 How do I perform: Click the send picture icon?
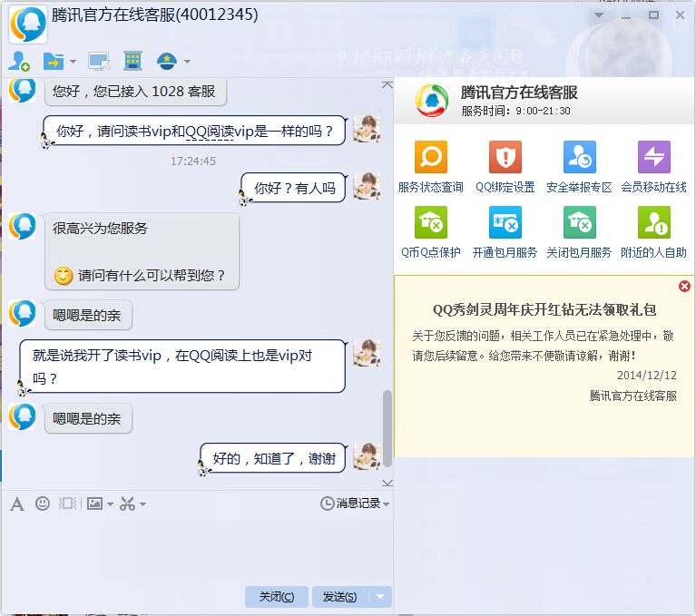[94, 504]
